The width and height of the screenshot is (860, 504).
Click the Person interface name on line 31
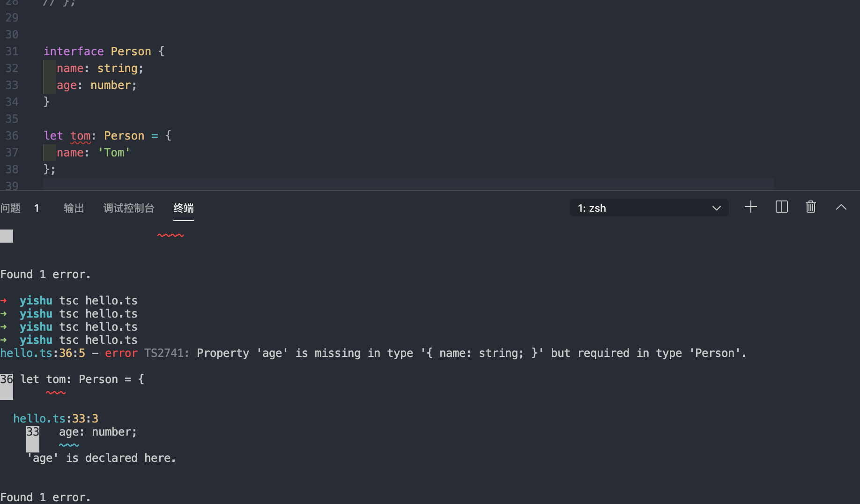pyautogui.click(x=131, y=52)
